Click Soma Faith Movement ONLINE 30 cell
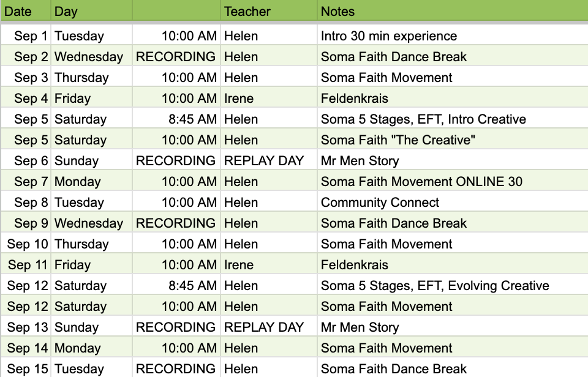The image size is (588, 377). point(453,181)
